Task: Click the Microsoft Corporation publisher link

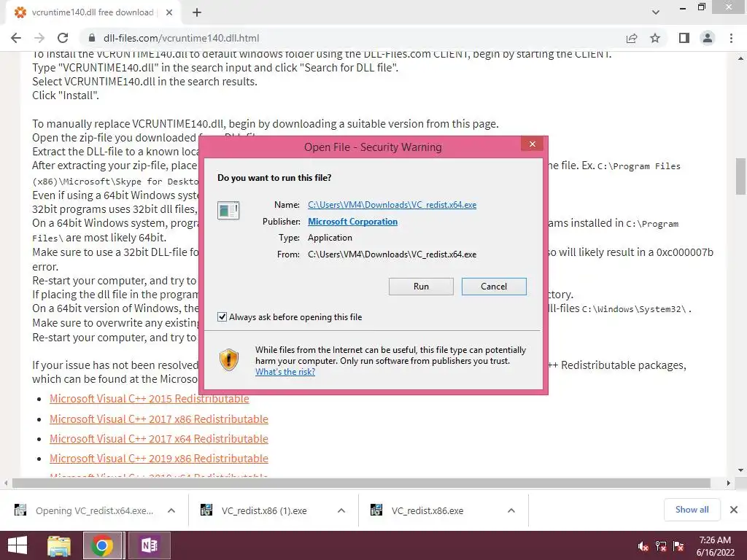Action: click(x=352, y=222)
